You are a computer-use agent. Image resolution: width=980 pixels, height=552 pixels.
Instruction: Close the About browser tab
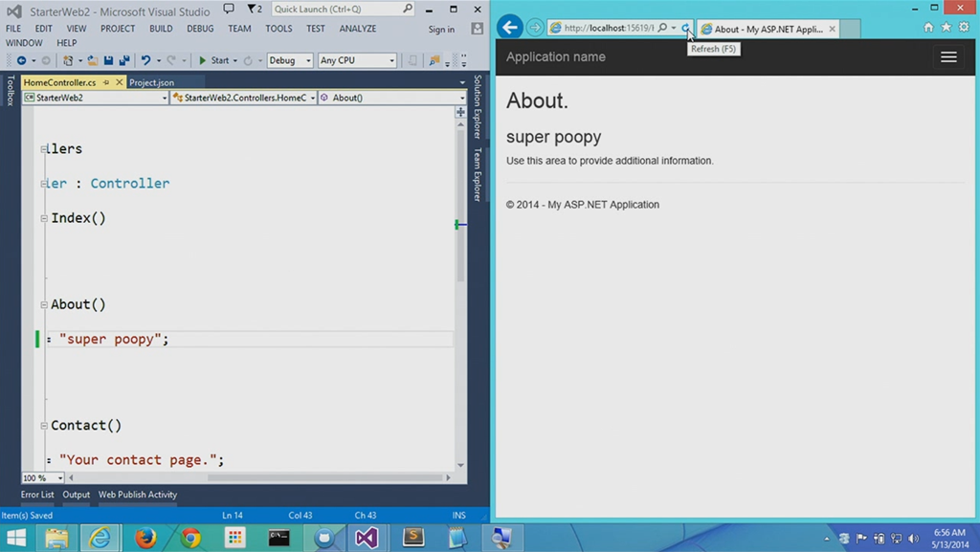pos(832,29)
